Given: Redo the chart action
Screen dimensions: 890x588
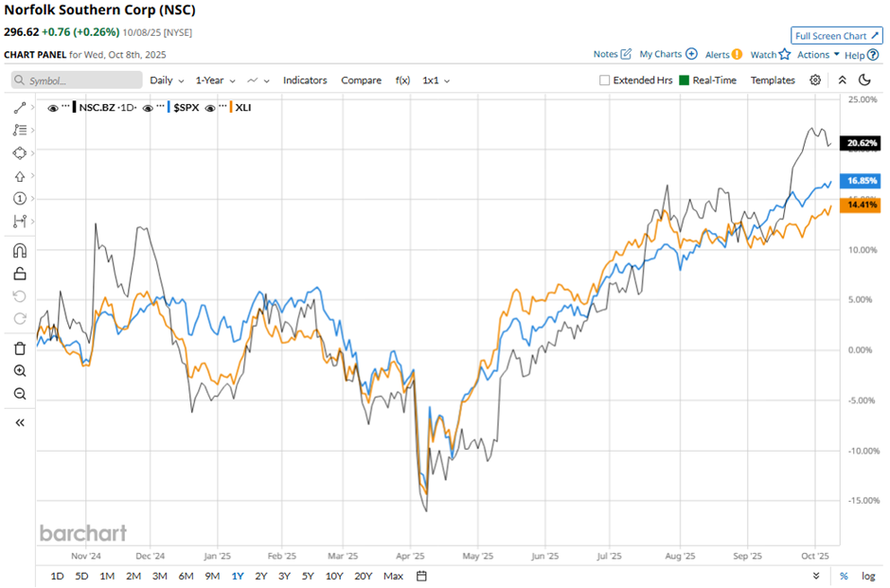Looking at the screenshot, I should click(20, 319).
